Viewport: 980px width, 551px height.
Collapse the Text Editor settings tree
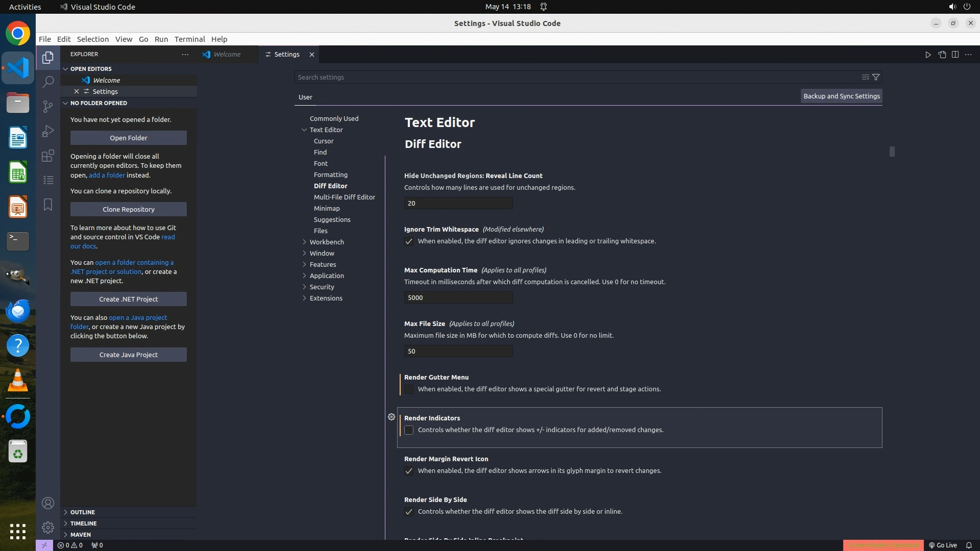pos(305,130)
